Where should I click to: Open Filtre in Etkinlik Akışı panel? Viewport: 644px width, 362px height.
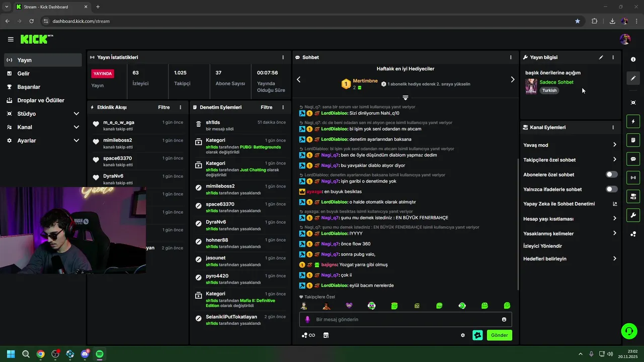click(164, 107)
